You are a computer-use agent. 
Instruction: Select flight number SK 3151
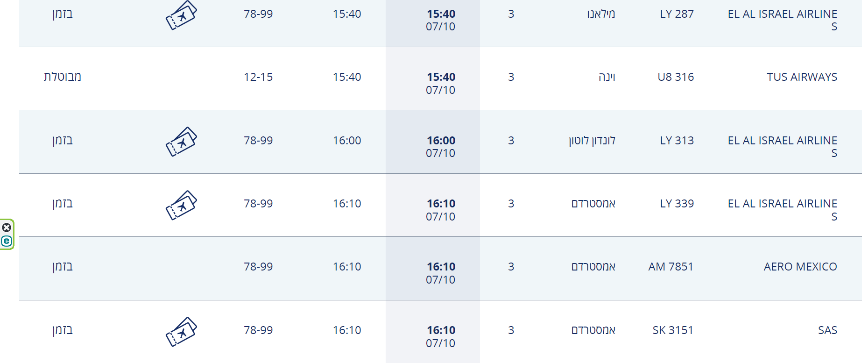click(x=672, y=330)
